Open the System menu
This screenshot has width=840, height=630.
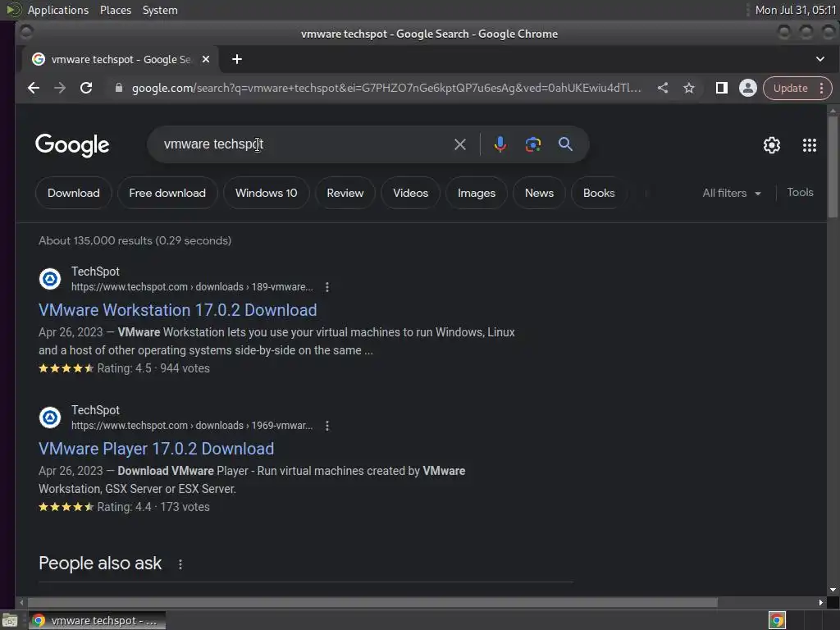tap(160, 10)
